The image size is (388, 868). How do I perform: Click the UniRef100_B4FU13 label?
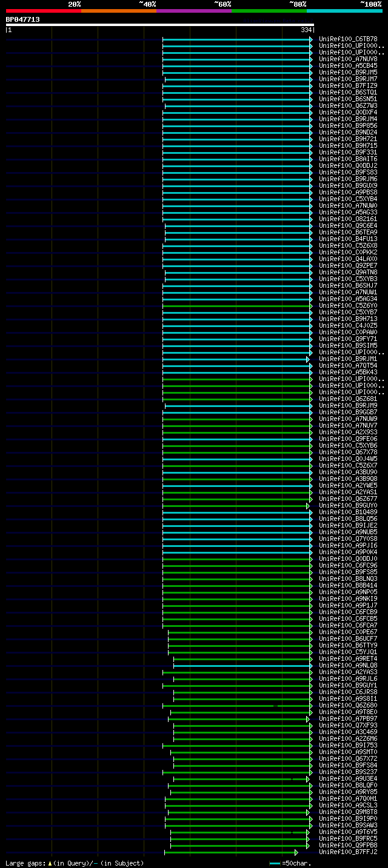(x=349, y=239)
